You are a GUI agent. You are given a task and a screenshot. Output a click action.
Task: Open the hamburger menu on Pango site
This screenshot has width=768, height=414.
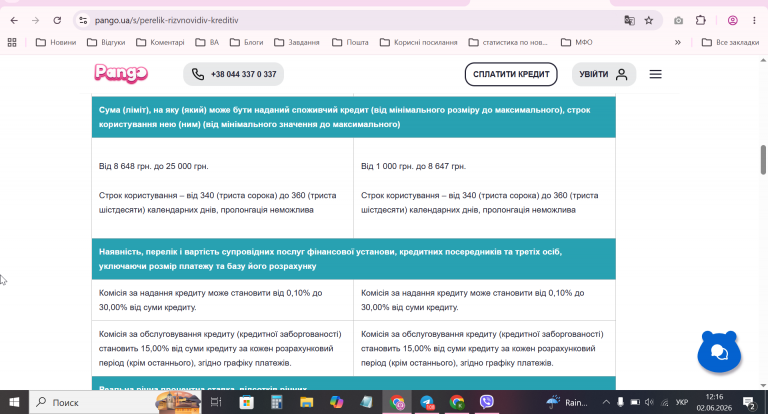pyautogui.click(x=655, y=74)
